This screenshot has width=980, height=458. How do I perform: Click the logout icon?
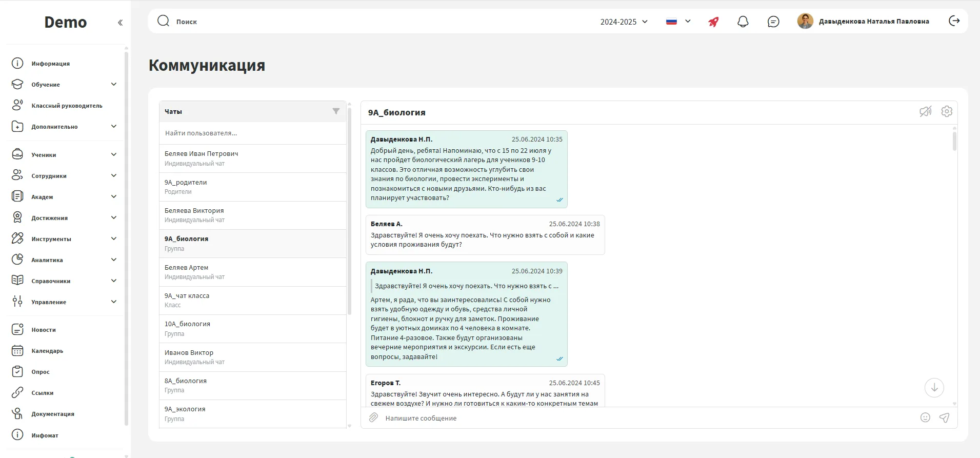(954, 21)
